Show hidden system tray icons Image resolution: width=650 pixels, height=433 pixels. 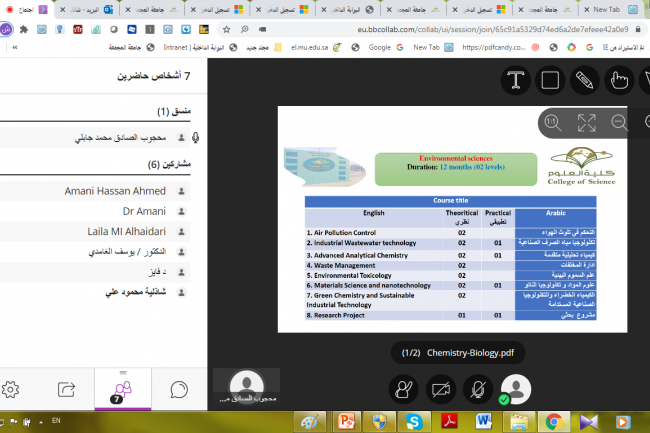pos(41,422)
